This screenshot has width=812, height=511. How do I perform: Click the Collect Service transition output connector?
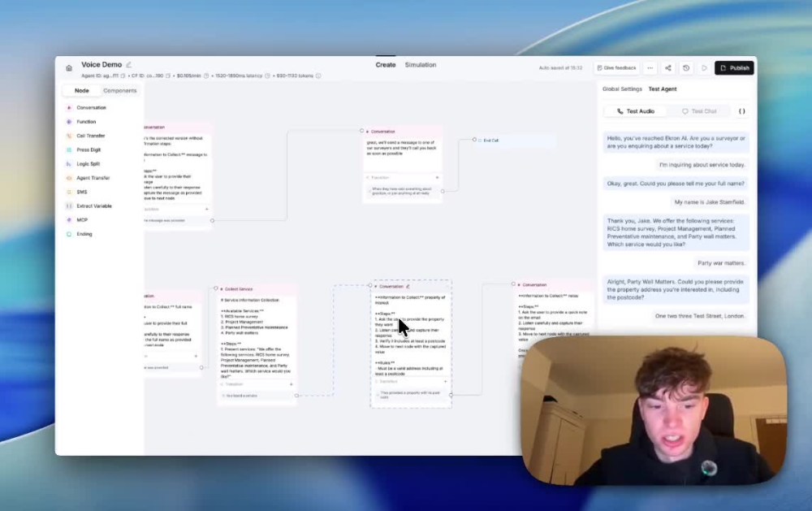(296, 396)
